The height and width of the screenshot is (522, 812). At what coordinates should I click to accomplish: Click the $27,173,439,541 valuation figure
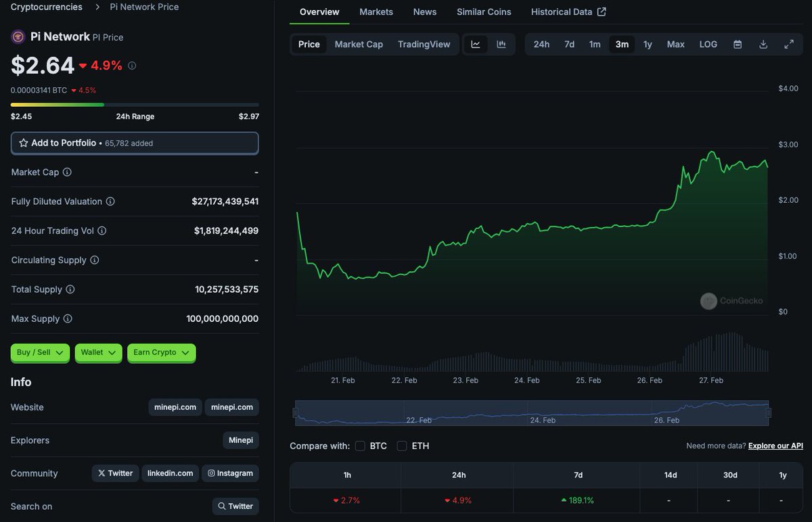225,201
